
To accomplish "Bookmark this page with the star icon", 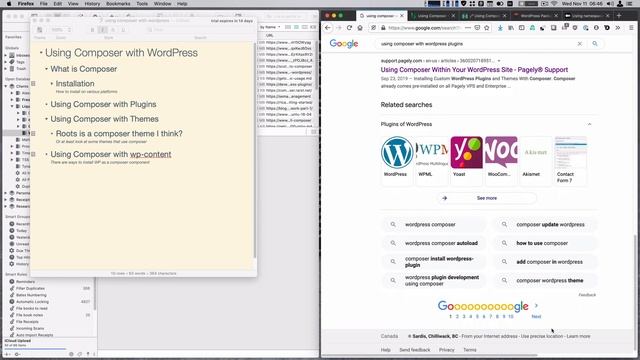I will [x=487, y=28].
